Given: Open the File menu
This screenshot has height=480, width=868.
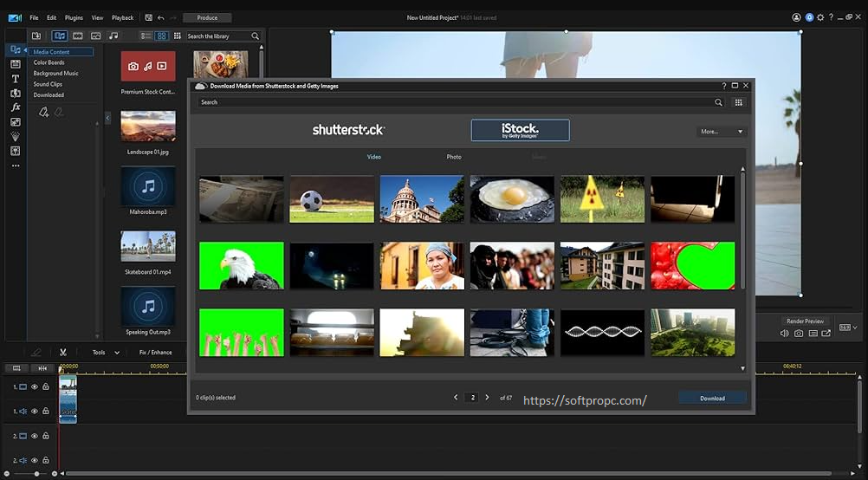Looking at the screenshot, I should click(35, 17).
